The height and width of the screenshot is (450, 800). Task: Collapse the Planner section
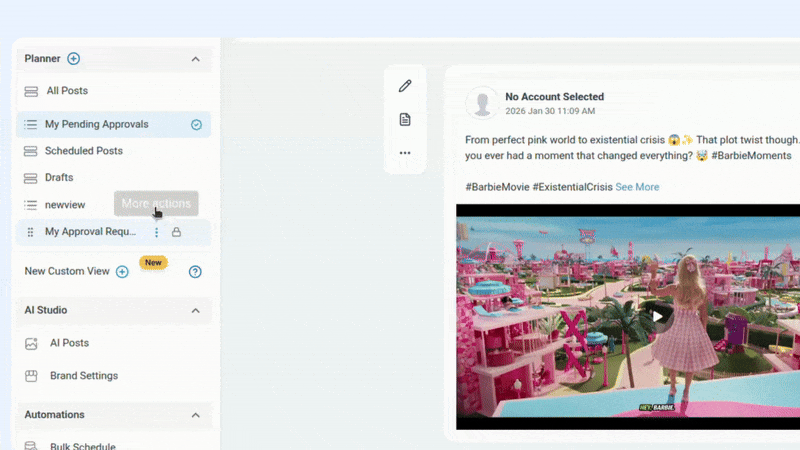[x=195, y=59]
